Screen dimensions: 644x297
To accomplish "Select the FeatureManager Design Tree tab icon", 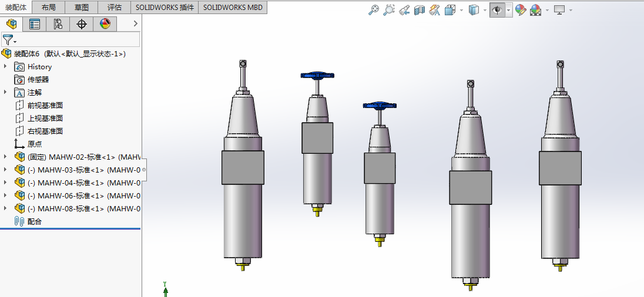I will (x=12, y=24).
